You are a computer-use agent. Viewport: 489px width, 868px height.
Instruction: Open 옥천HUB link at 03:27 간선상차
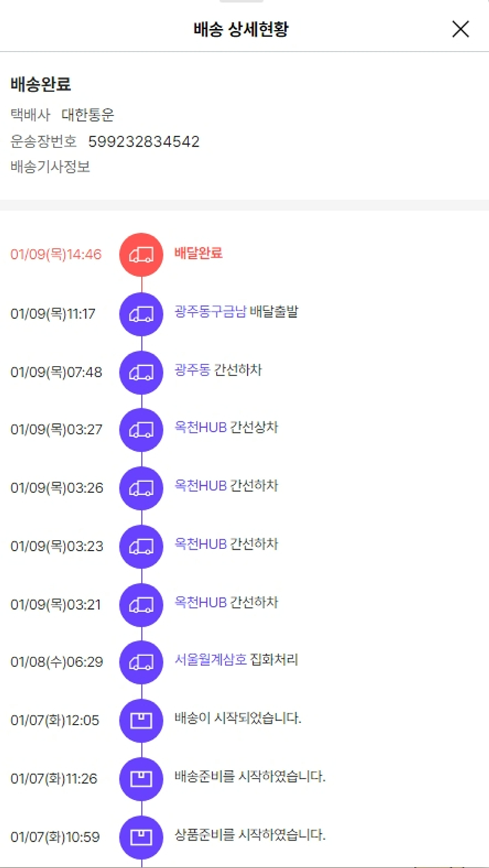click(201, 428)
